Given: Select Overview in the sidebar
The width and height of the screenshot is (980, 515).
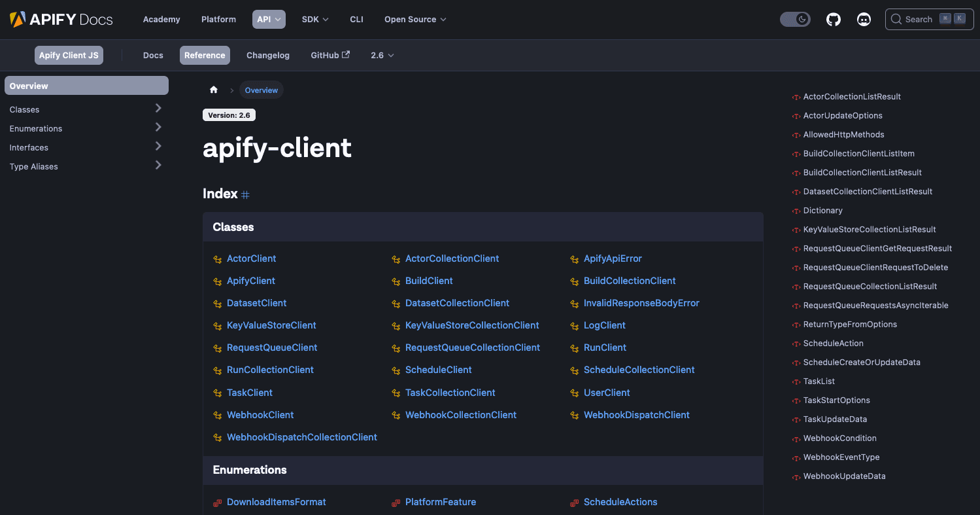Looking at the screenshot, I should 86,86.
